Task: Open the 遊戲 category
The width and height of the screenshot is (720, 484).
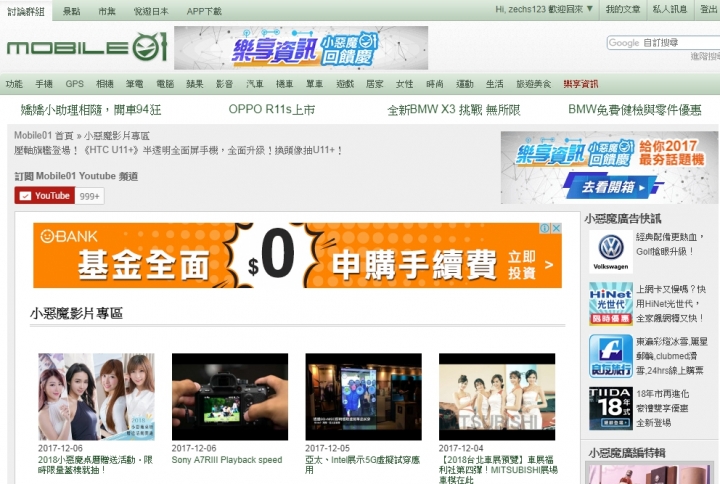Action: click(345, 84)
